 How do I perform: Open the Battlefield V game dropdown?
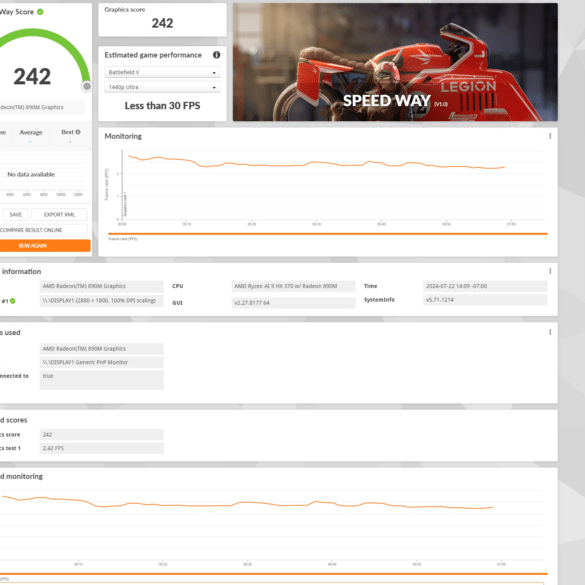point(162,72)
